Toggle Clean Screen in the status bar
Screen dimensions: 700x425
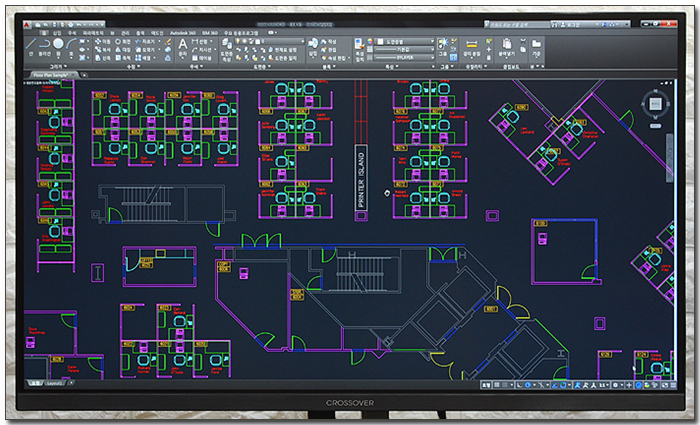pos(665,385)
